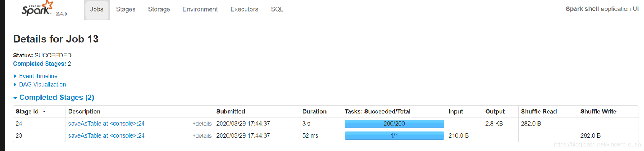
Task: Open the Executors tab
Action: (244, 9)
